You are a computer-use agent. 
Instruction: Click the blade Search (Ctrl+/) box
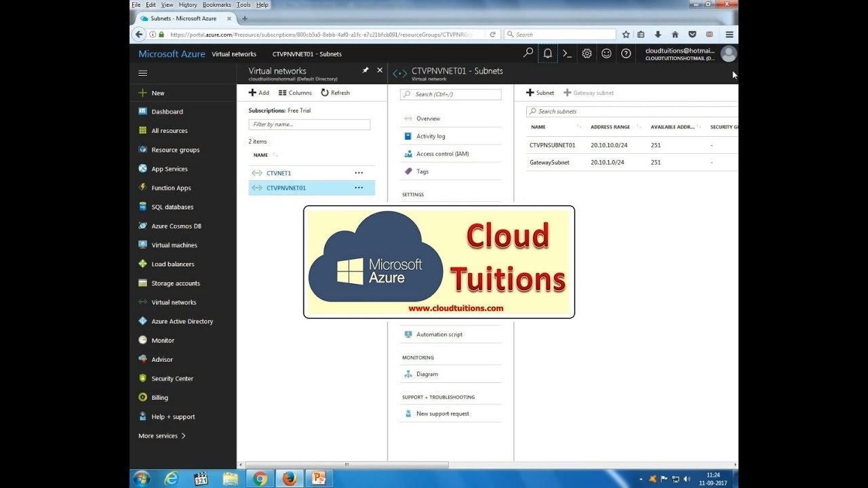451,94
